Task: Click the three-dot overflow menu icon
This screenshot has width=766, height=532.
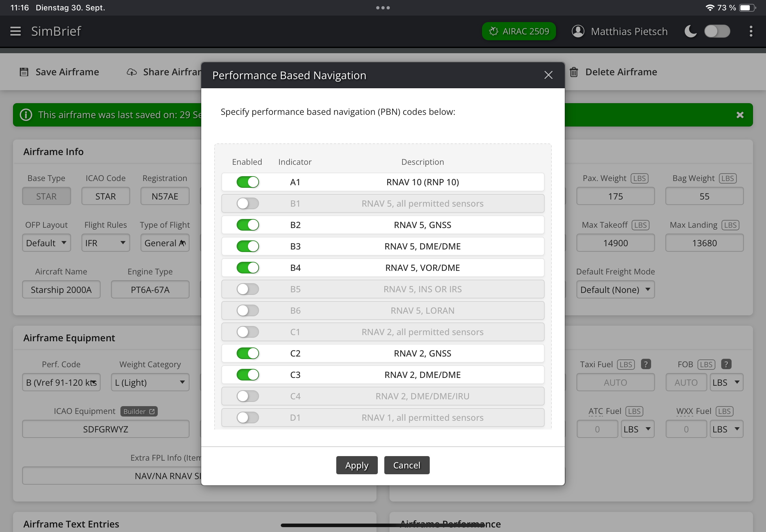Action: coord(751,31)
